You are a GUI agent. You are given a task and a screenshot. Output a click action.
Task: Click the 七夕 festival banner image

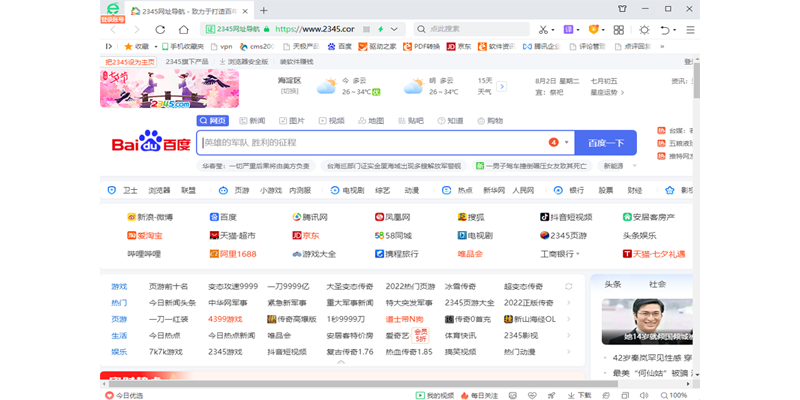(169, 89)
